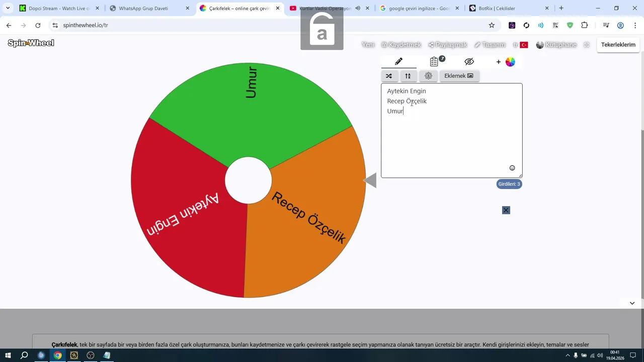
Task: Click the address bar URL spinthewheel.io/tr
Action: (86, 25)
